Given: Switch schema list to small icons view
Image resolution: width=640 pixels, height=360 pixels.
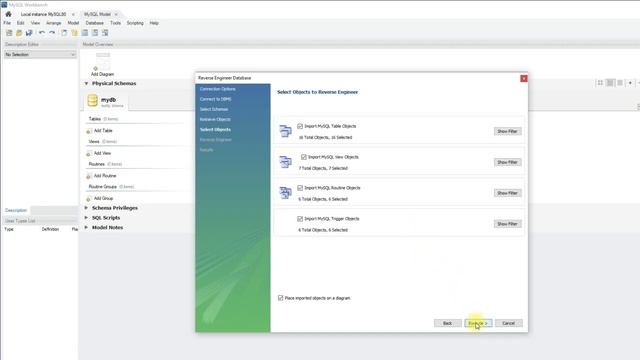Looking at the screenshot, I should (x=610, y=83).
